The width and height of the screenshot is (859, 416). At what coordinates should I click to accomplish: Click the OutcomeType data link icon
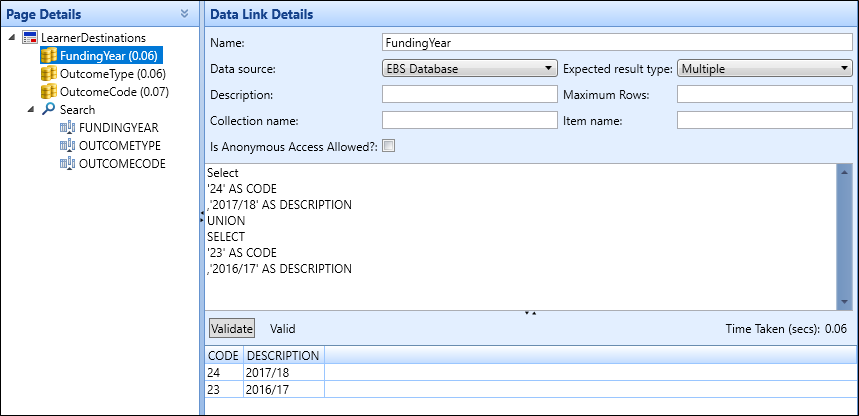pyautogui.click(x=48, y=73)
